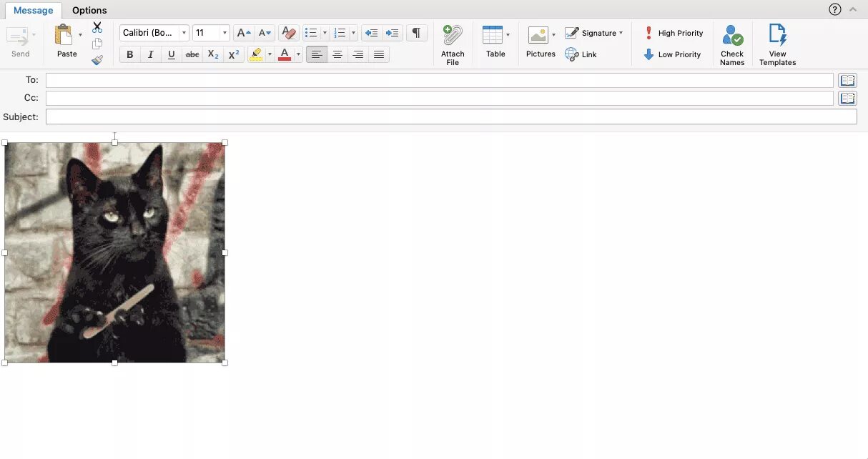Image resolution: width=868 pixels, height=459 pixels.
Task: Apply subscript formatting
Action: pyautogui.click(x=213, y=54)
